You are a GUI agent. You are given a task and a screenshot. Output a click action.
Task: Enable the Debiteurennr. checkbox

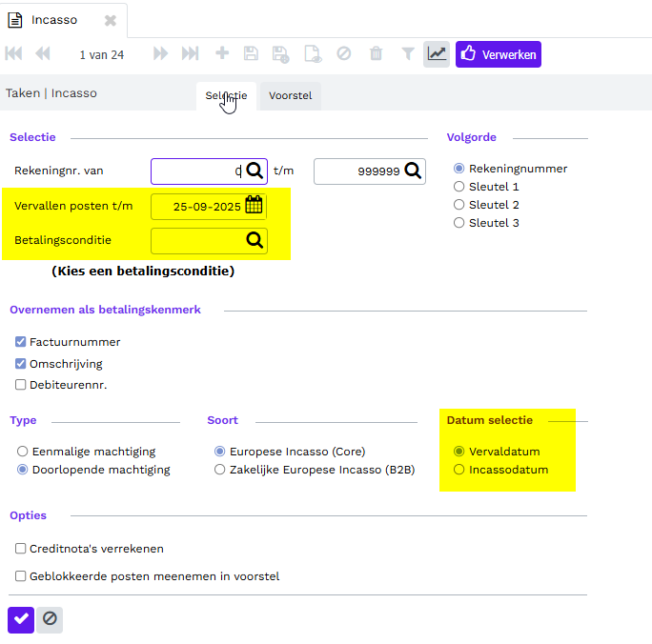21,385
